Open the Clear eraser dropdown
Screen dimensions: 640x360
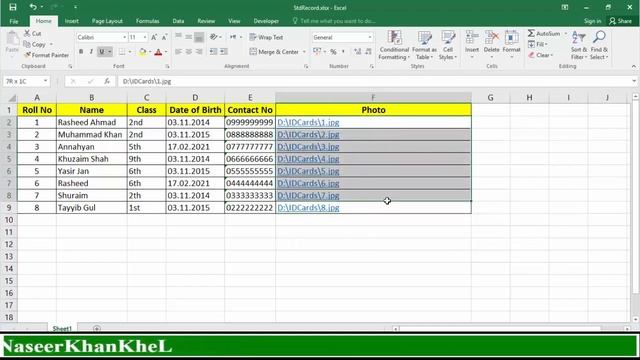point(541,55)
